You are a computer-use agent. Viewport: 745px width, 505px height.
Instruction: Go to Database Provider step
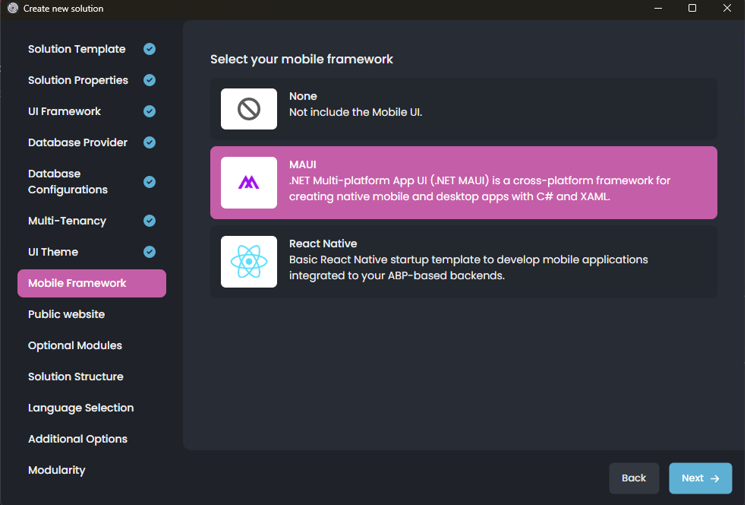tap(92, 143)
